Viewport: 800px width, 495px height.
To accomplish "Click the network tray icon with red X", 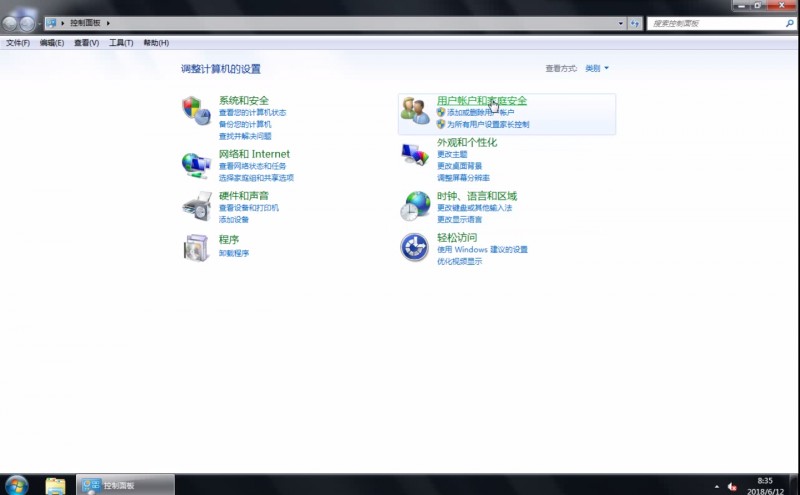I will [x=732, y=486].
